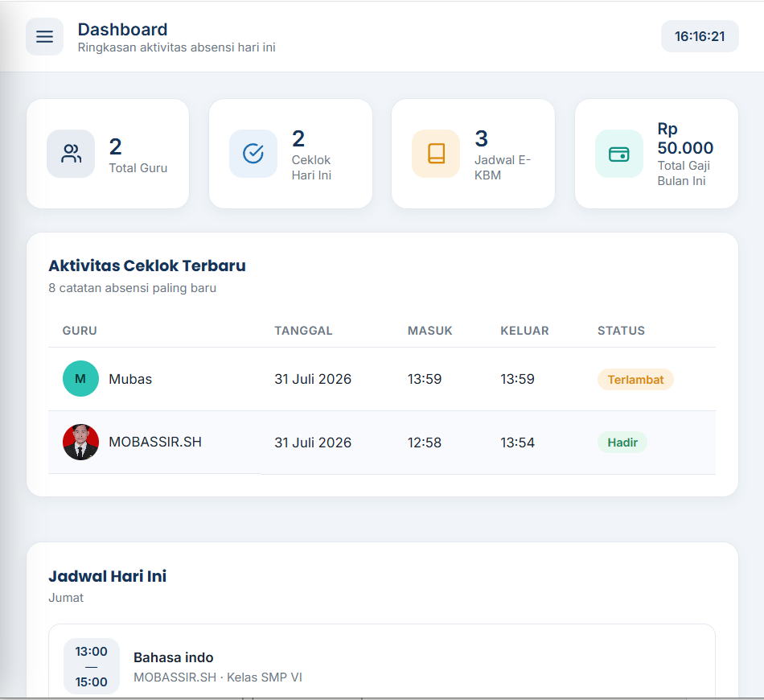
Task: Click MOBASSIR.SH's profile photo
Action: [80, 443]
